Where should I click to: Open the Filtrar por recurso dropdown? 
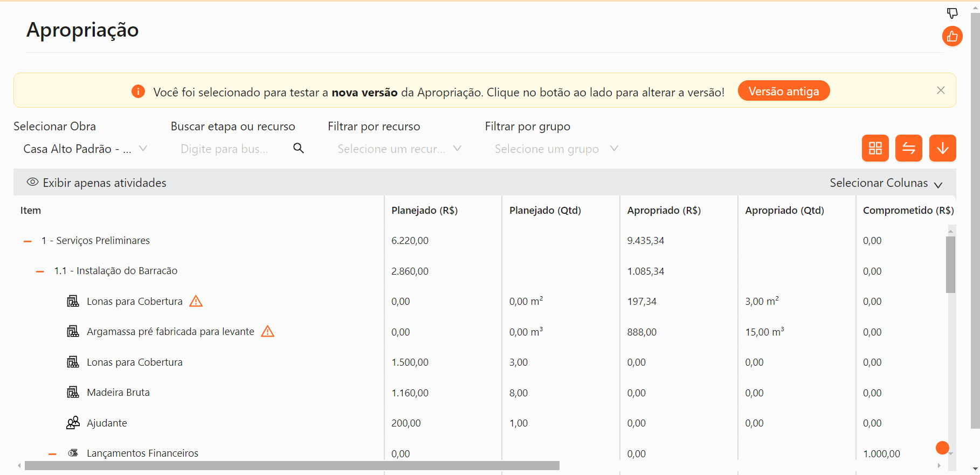click(x=399, y=149)
